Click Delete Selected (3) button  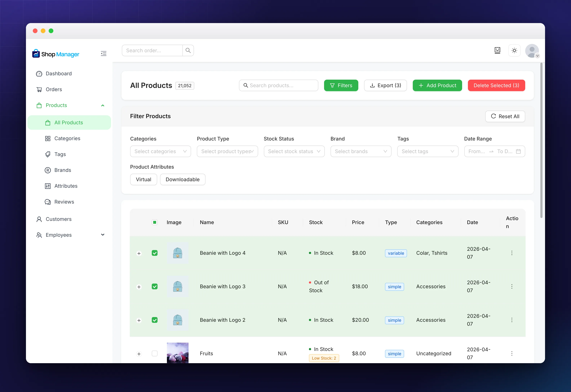point(496,85)
